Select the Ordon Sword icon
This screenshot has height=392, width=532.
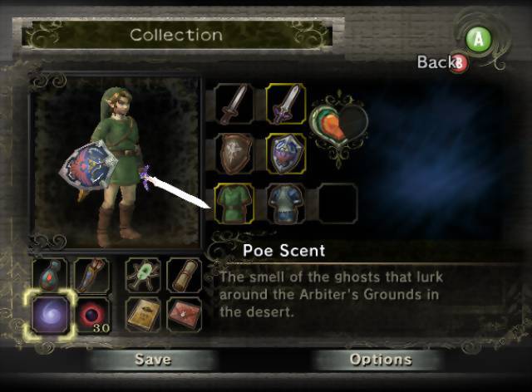pyautogui.click(x=234, y=104)
